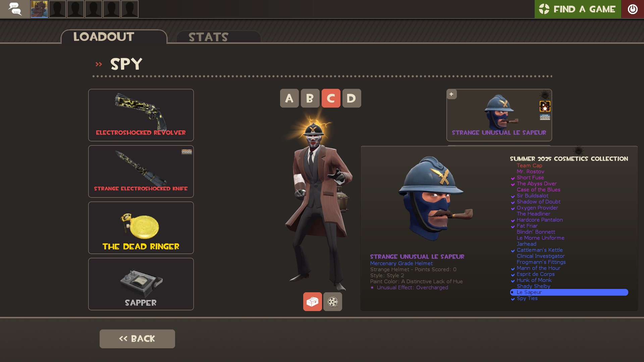Open the Strange Electroshocked Knife slot
The width and height of the screenshot is (644, 362).
[141, 171]
